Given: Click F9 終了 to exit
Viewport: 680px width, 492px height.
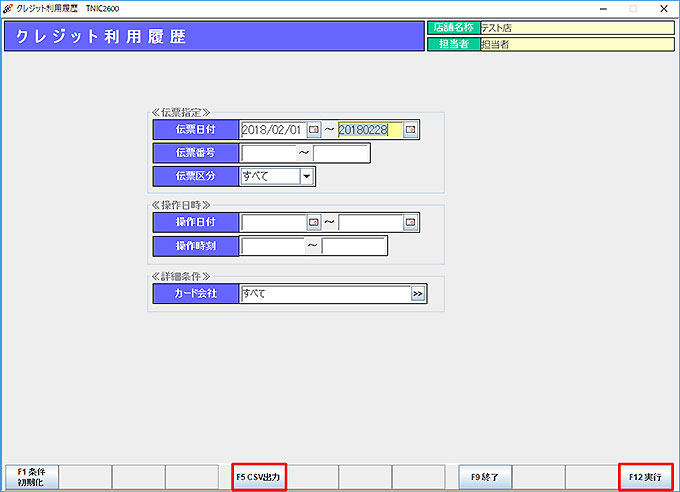Looking at the screenshot, I should [x=485, y=477].
